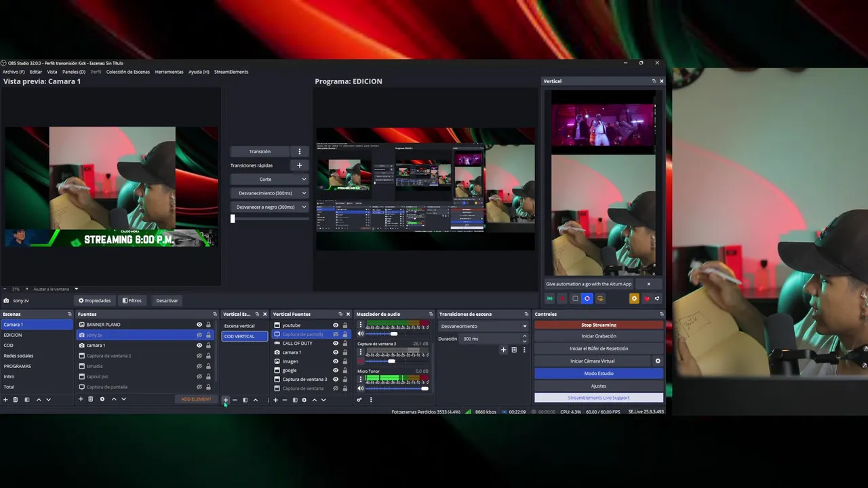Hide Imagen source in Vertical Fuentes
Viewport: 868px width, 488px height.
click(336, 361)
